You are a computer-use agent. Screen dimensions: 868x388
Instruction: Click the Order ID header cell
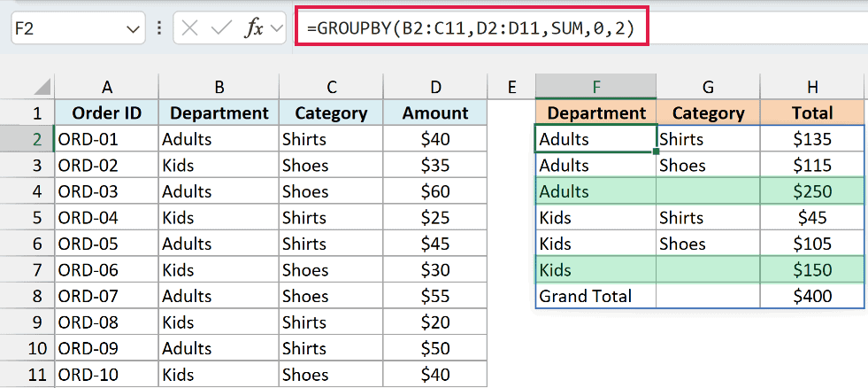107,113
